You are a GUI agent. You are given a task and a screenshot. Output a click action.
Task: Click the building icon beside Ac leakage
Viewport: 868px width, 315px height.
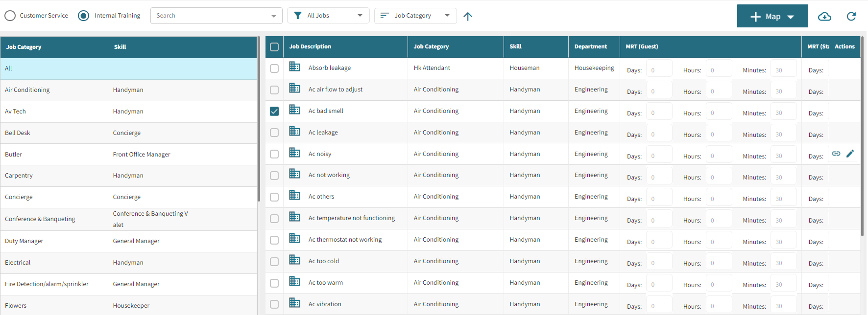pos(295,131)
